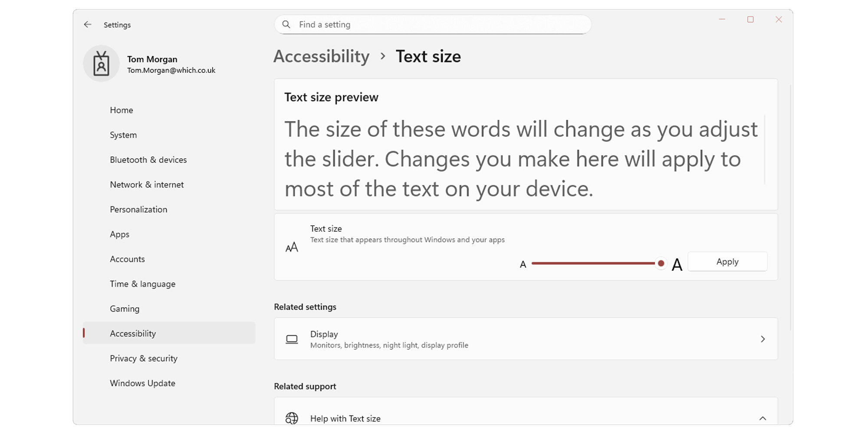868x434 pixels.
Task: Navigate to Time & language
Action: pyautogui.click(x=142, y=284)
